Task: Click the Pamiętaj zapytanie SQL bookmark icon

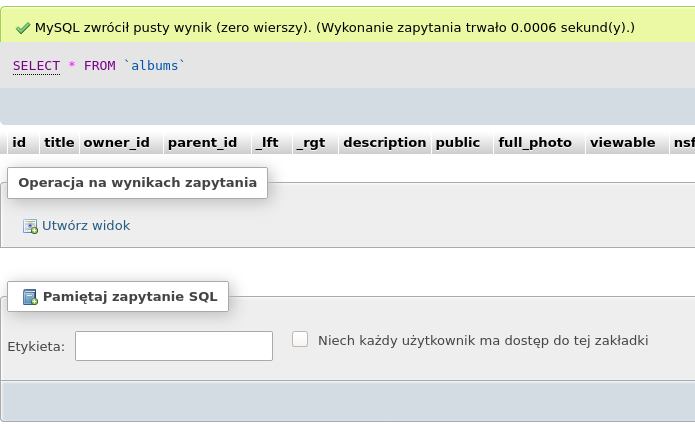Action: tap(30, 297)
